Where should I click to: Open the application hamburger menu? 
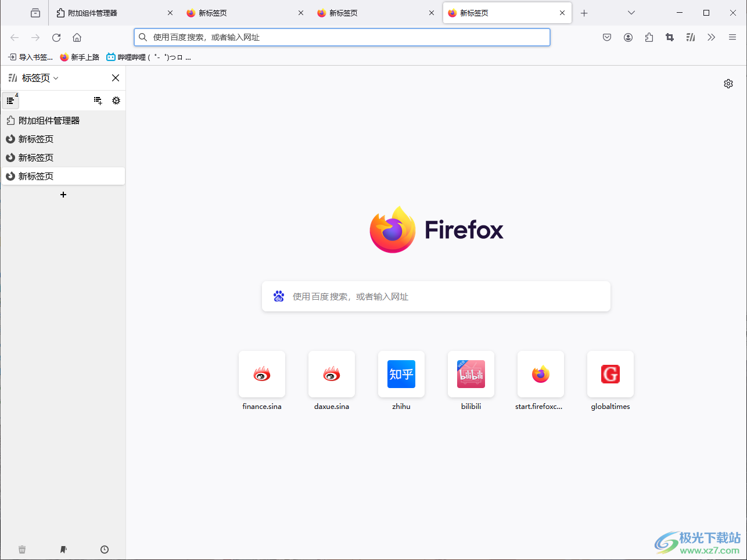coord(732,37)
